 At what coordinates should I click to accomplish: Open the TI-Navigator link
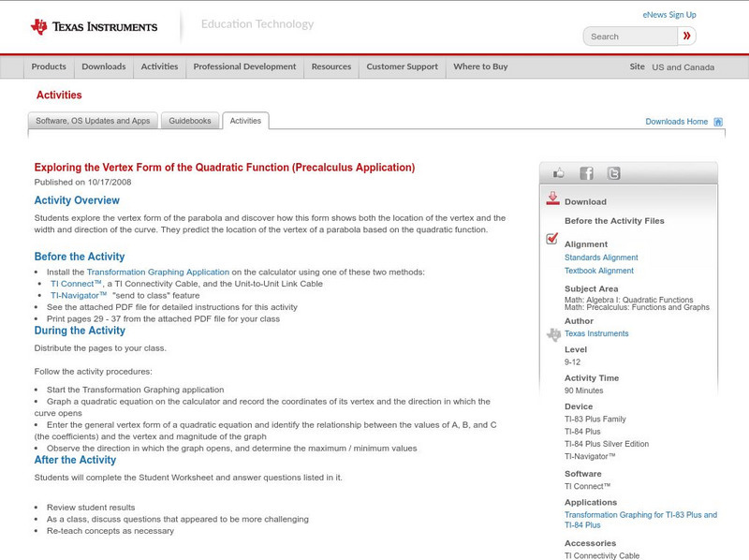[x=79, y=295]
